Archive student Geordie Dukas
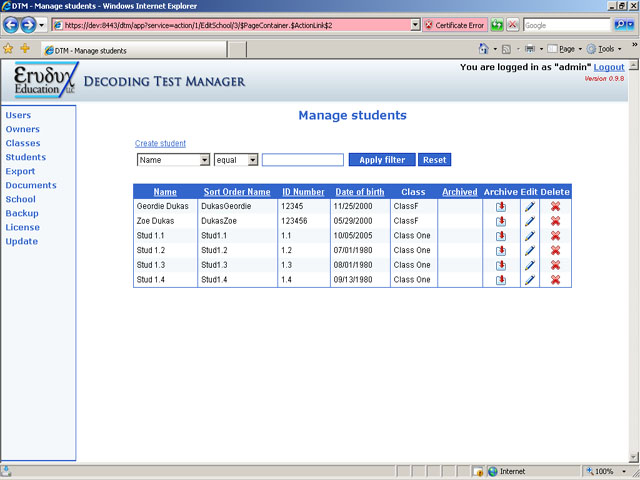Screen dimensions: 640x480 pyautogui.click(x=501, y=207)
